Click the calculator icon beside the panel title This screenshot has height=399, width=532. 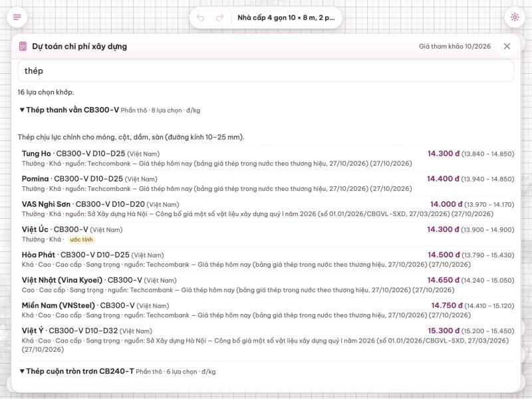pyautogui.click(x=23, y=47)
